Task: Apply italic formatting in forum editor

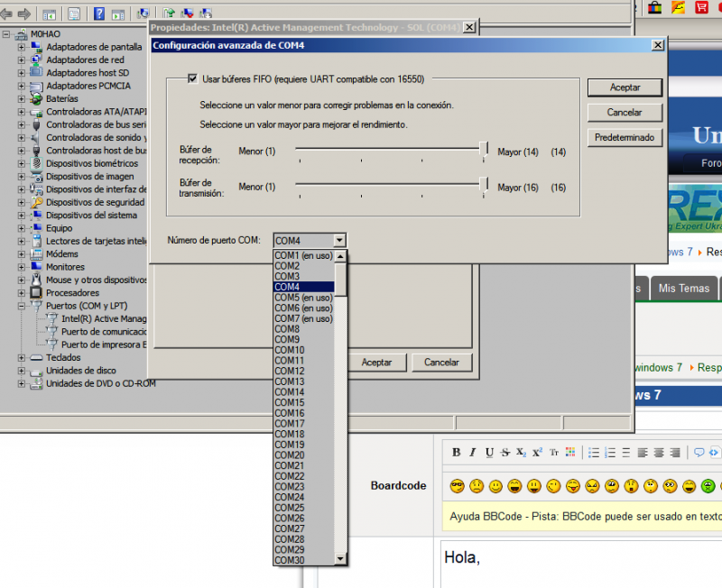Action: point(472,452)
